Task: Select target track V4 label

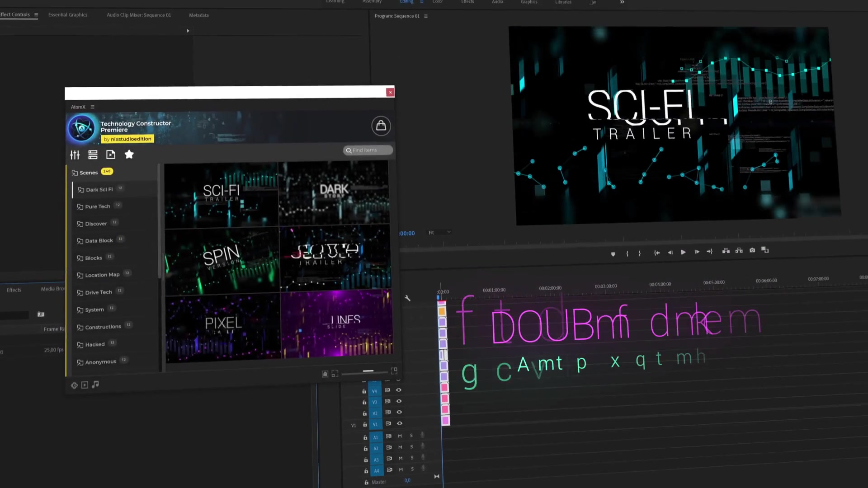Action: click(374, 391)
